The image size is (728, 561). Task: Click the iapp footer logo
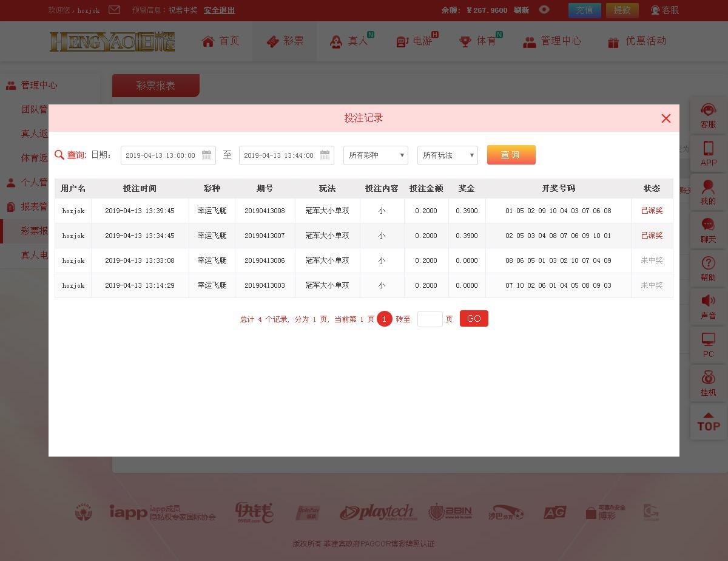point(162,512)
